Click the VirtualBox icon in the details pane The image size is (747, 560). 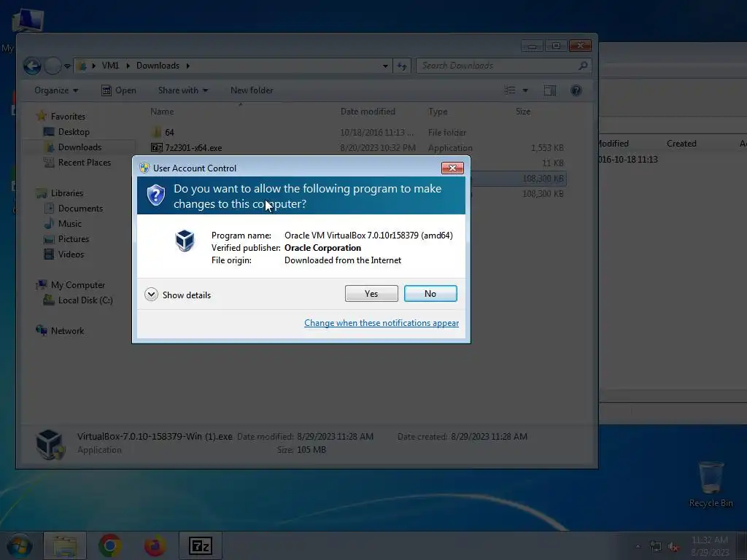click(50, 444)
